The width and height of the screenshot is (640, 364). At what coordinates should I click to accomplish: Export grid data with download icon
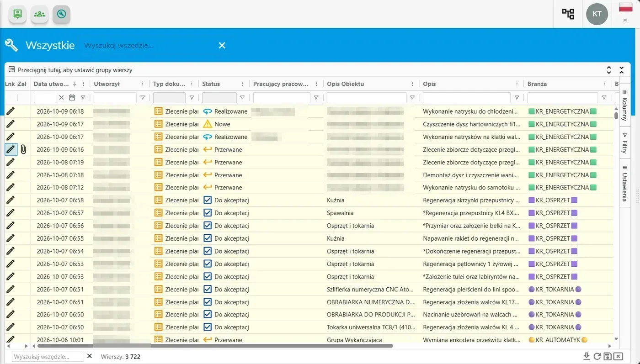(587, 356)
